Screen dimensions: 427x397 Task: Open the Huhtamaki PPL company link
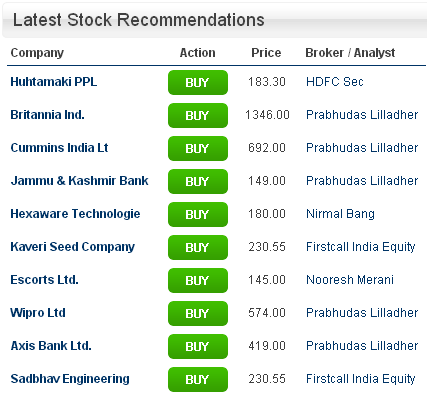(54, 82)
